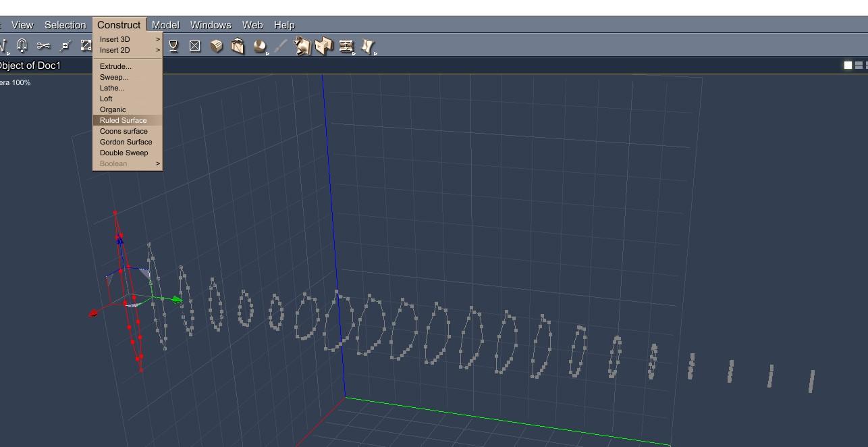This screenshot has width=868, height=447.
Task: Choose Organic from Construct menu
Action: (128, 109)
